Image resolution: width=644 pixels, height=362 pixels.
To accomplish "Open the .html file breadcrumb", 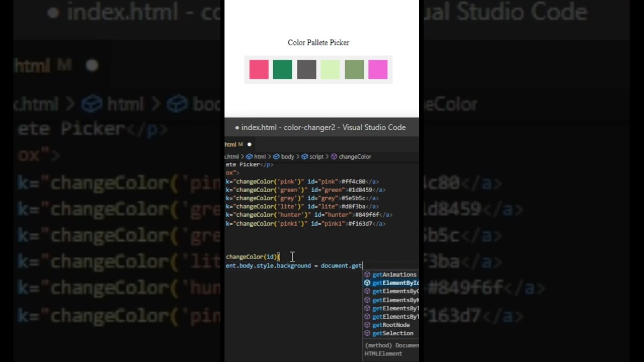I will point(232,157).
